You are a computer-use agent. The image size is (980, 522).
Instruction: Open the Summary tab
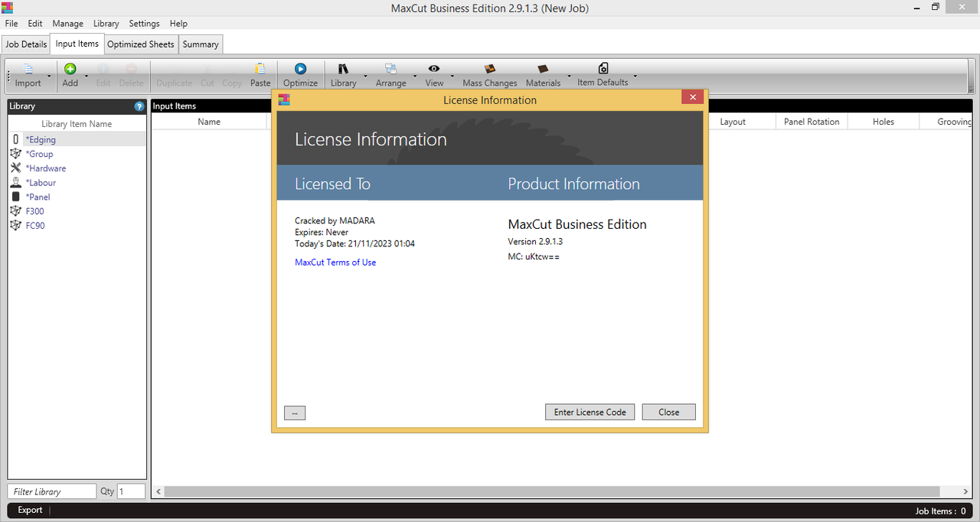coord(201,44)
